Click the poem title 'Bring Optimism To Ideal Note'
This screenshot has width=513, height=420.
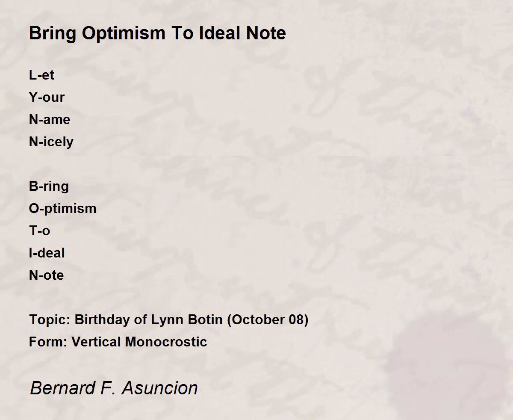pos(157,34)
